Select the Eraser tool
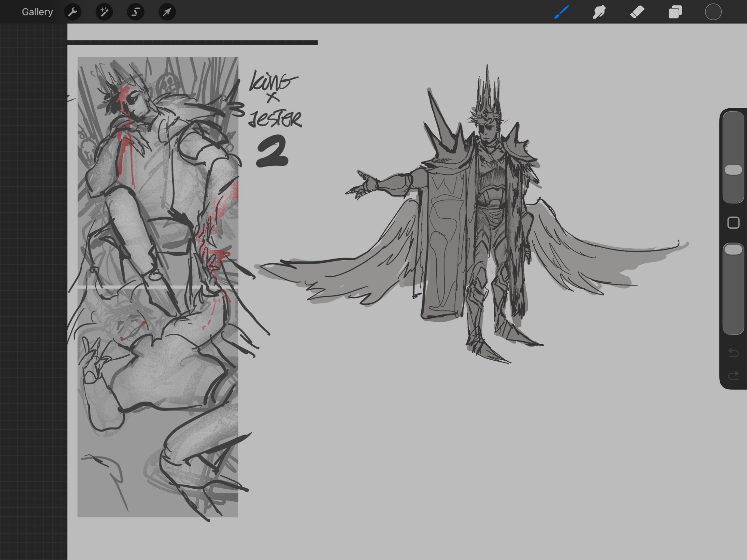Viewport: 747px width, 560px height. pos(637,12)
